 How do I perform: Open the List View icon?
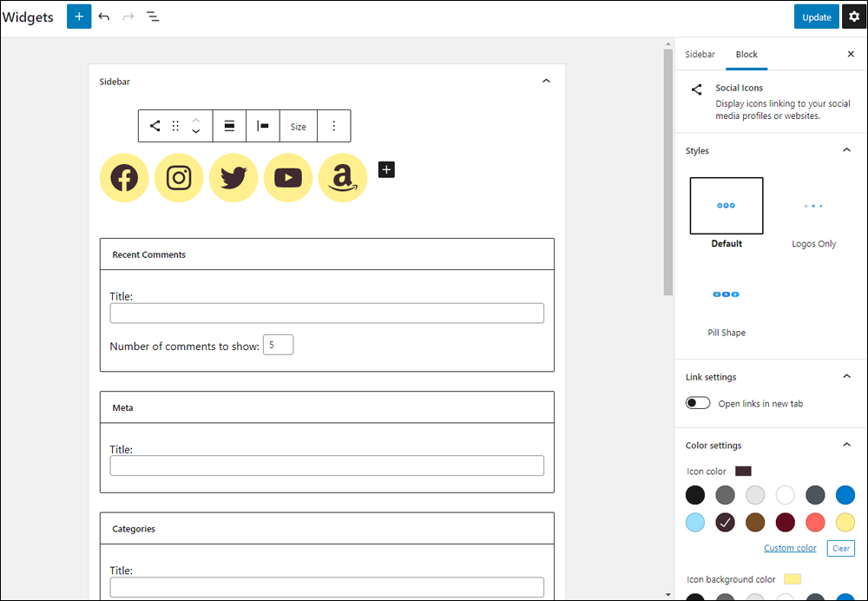(x=153, y=17)
